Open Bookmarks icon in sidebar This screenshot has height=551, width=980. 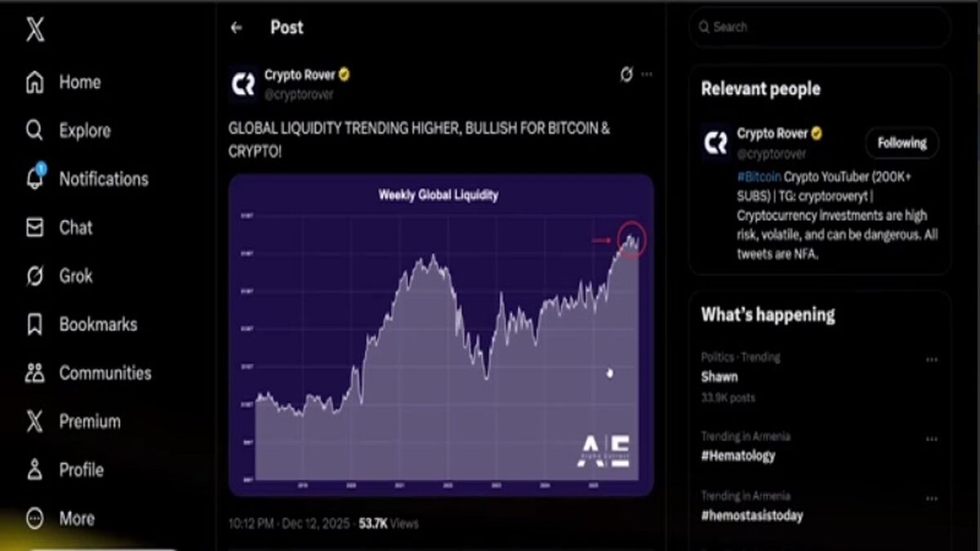tap(34, 325)
